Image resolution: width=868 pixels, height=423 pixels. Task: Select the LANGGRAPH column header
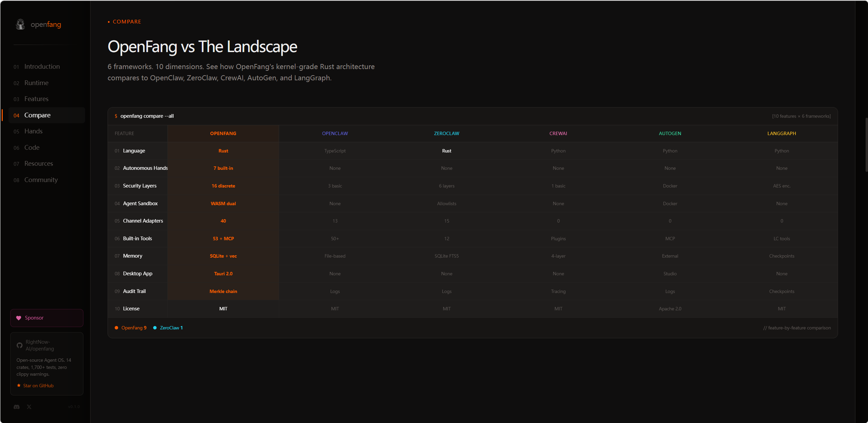click(782, 133)
